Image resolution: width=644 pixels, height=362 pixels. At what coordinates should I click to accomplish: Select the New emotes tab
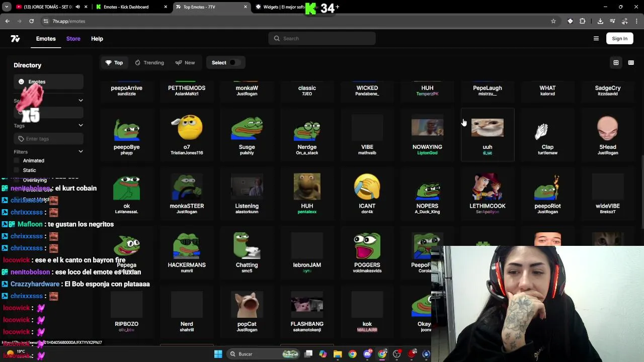[x=185, y=63]
